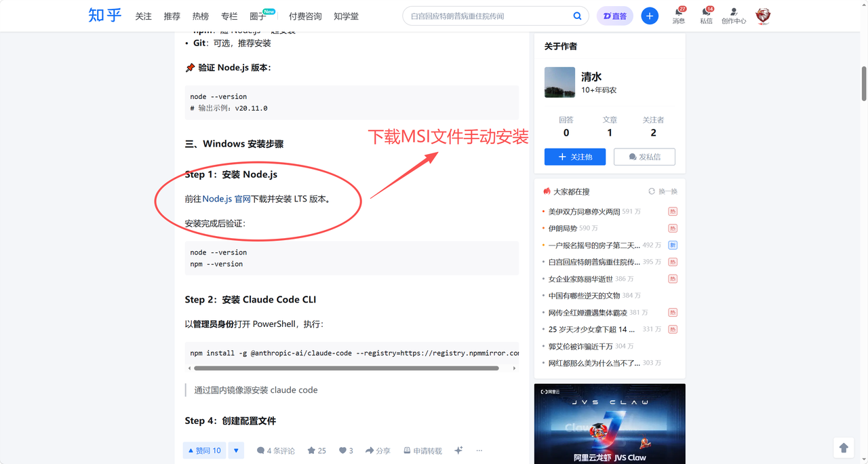868x464 pixels.
Task: Click the blue plus create button
Action: (x=650, y=16)
